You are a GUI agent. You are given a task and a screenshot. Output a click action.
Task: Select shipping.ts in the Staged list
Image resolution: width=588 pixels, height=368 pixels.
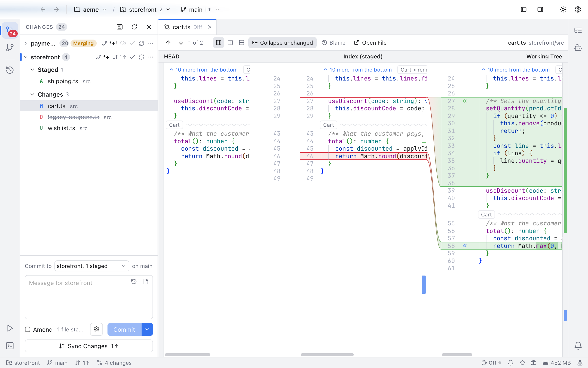point(89,81)
